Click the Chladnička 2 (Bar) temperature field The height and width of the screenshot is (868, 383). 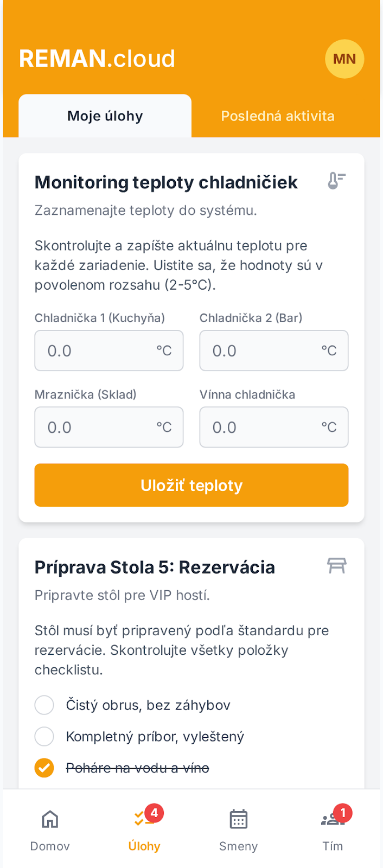(x=273, y=350)
